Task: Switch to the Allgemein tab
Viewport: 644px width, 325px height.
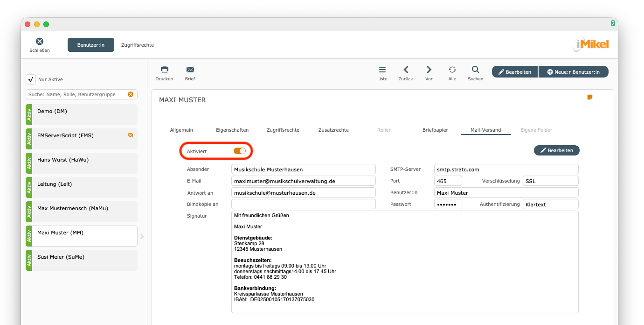Action: [181, 130]
